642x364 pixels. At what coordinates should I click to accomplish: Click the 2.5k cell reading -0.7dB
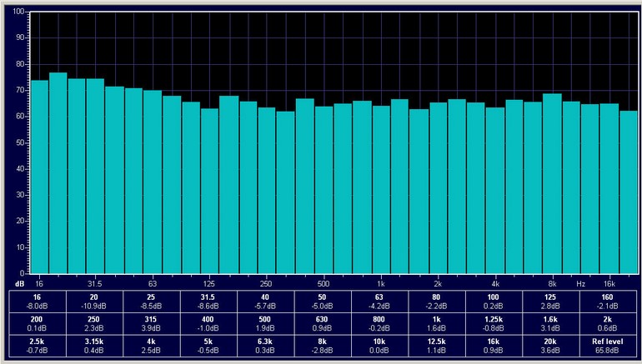tap(38, 346)
